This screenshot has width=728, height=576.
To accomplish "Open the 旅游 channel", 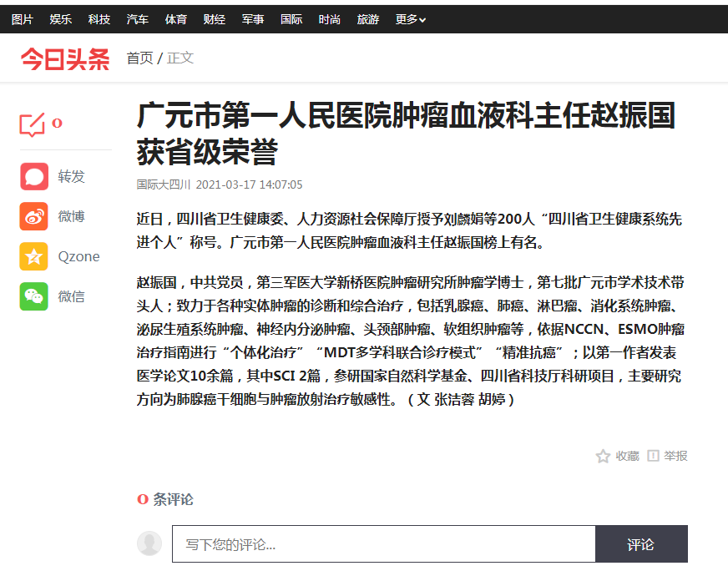I will click(x=367, y=19).
